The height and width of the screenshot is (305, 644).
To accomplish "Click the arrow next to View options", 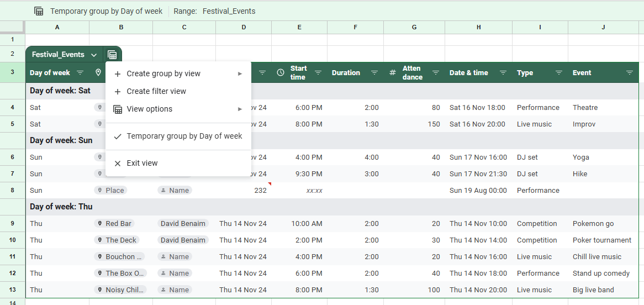I will [x=240, y=109].
